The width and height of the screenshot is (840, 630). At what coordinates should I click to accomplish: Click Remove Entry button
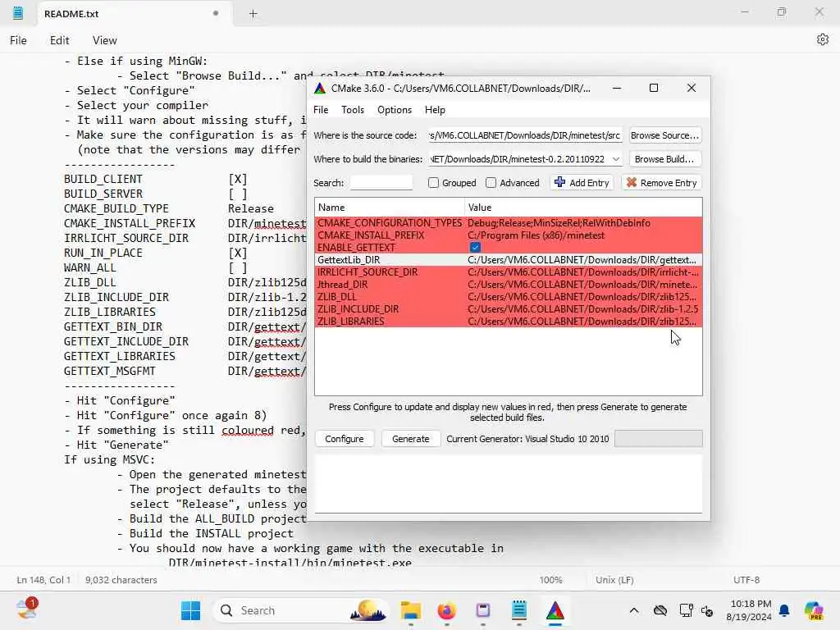(662, 183)
